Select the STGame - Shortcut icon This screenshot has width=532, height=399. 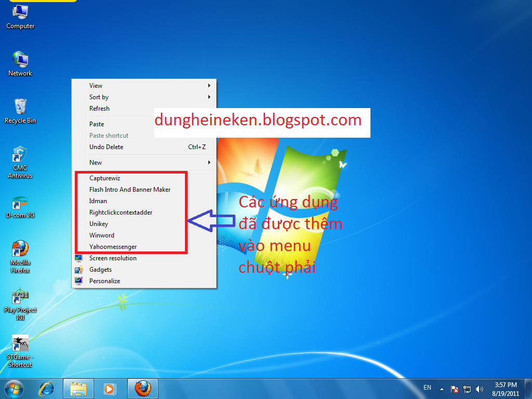pyautogui.click(x=20, y=352)
